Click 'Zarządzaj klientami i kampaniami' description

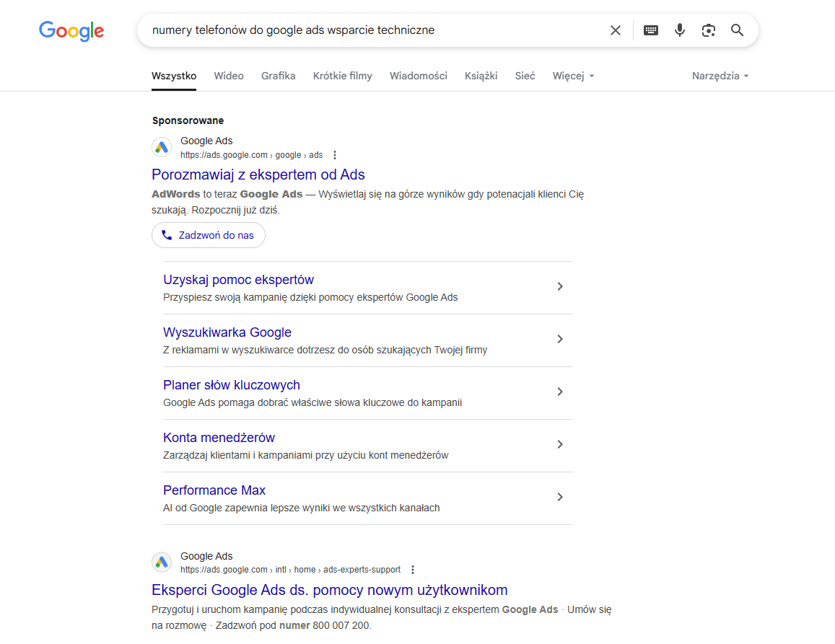[x=306, y=455]
